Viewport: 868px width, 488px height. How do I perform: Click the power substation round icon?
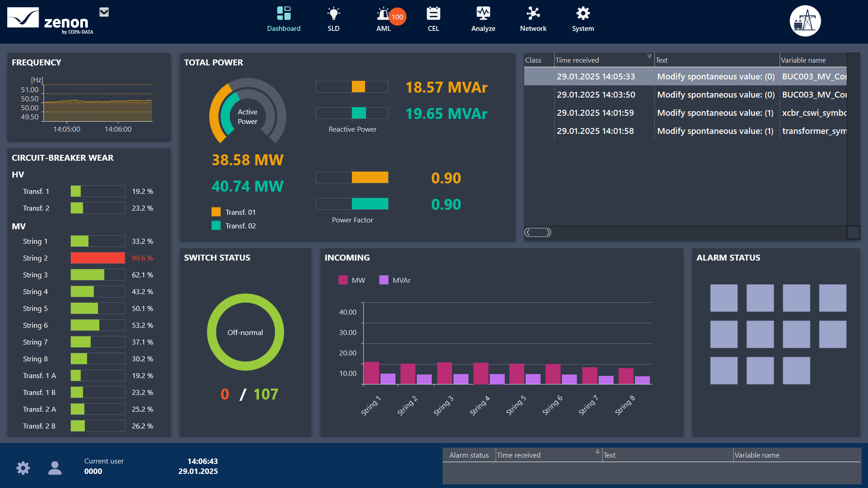805,21
